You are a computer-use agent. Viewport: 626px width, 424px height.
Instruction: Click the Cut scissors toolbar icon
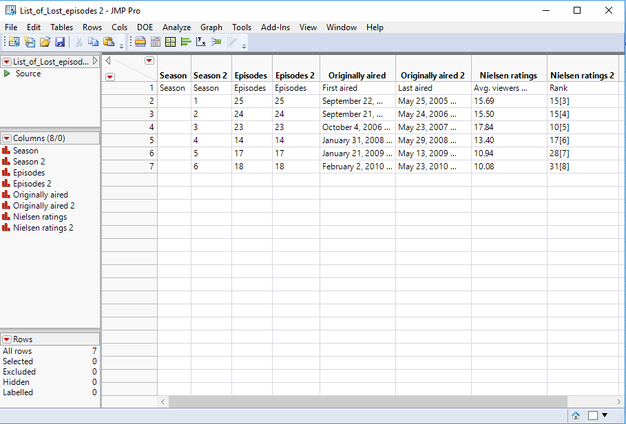pyautogui.click(x=79, y=42)
